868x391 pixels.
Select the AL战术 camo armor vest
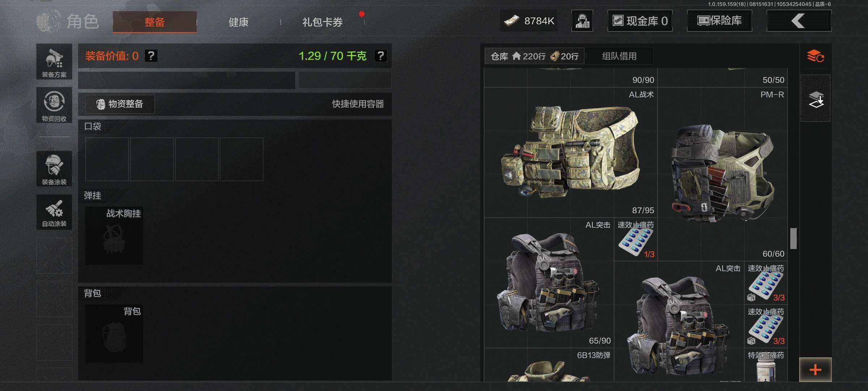[571, 152]
